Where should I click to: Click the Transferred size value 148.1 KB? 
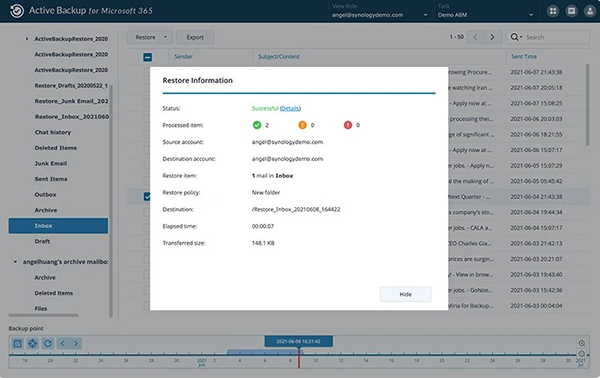263,243
